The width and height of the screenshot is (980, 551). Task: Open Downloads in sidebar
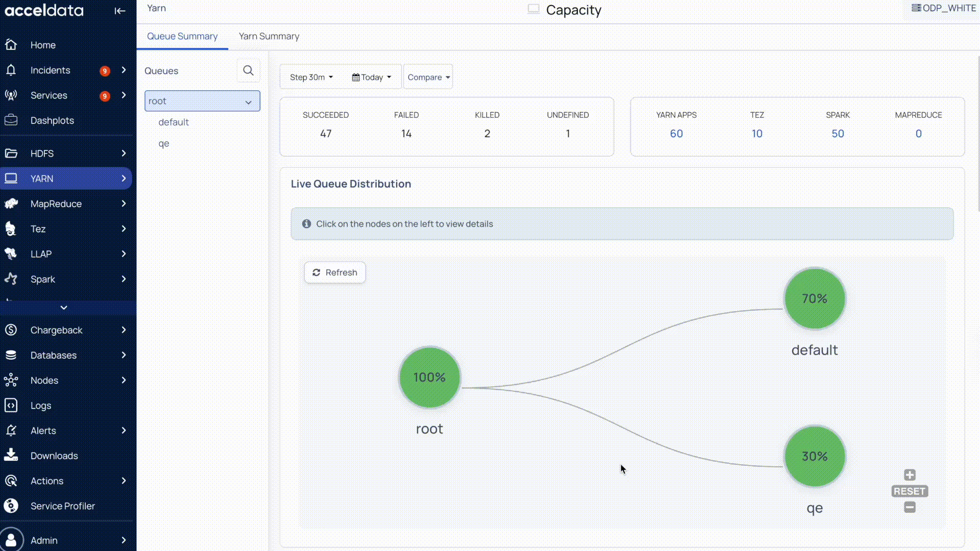click(x=54, y=456)
